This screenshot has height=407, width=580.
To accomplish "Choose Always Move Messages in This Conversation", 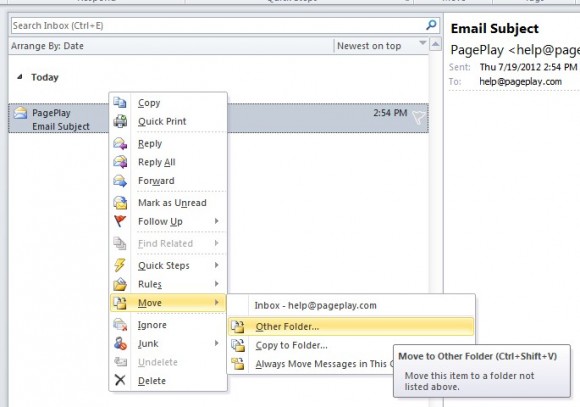I will [311, 364].
